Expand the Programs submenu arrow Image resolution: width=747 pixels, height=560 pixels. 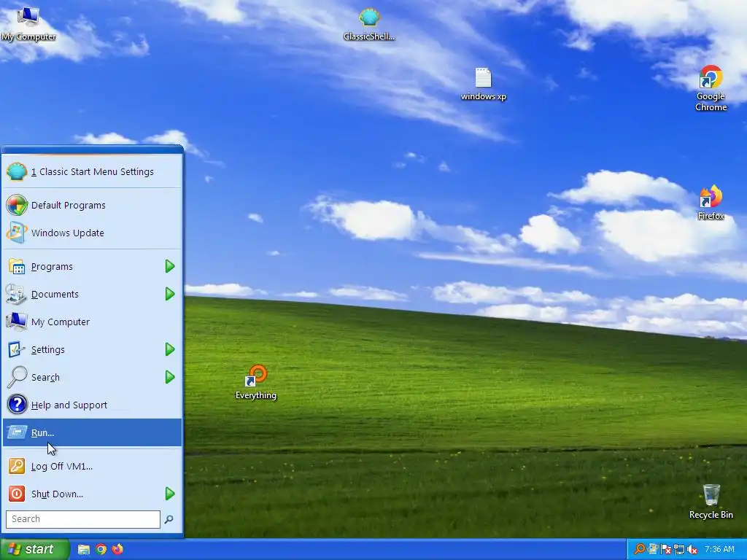tap(170, 267)
